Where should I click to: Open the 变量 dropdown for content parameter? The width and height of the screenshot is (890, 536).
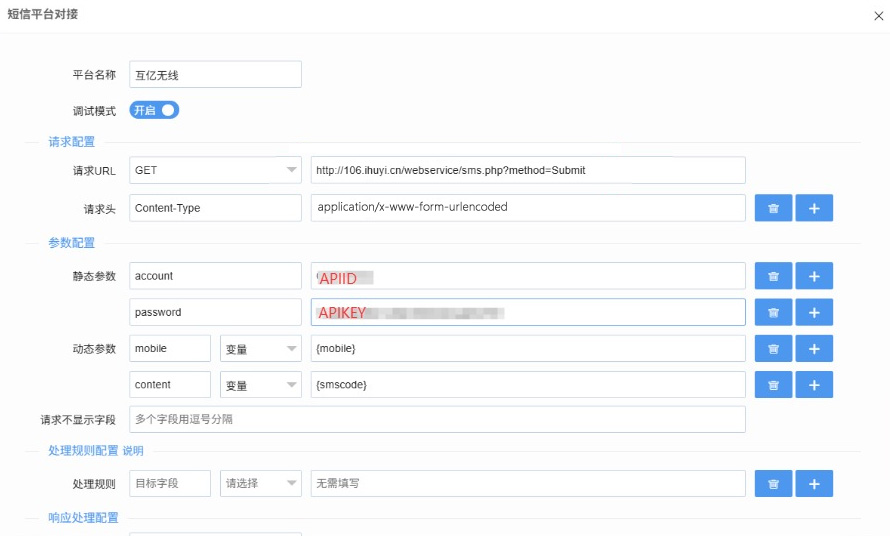(260, 385)
